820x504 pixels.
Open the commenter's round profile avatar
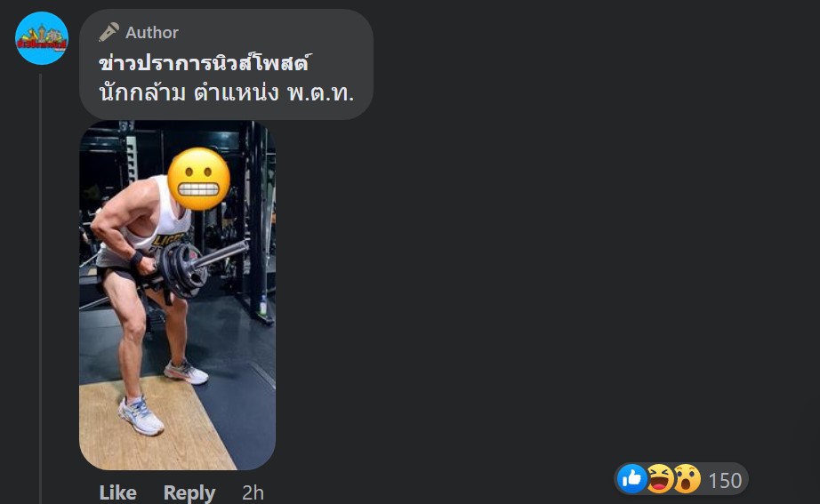(x=42, y=38)
